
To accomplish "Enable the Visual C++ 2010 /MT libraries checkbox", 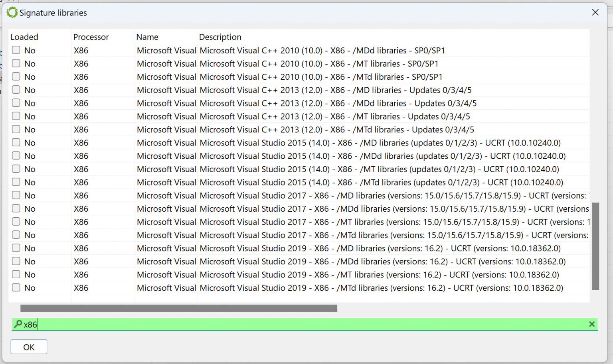I will point(16,63).
